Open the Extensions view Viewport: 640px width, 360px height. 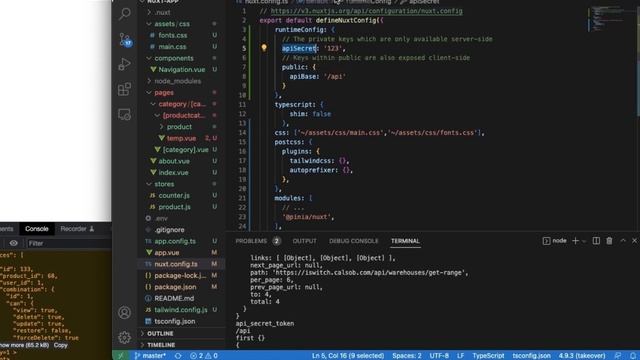124,89
